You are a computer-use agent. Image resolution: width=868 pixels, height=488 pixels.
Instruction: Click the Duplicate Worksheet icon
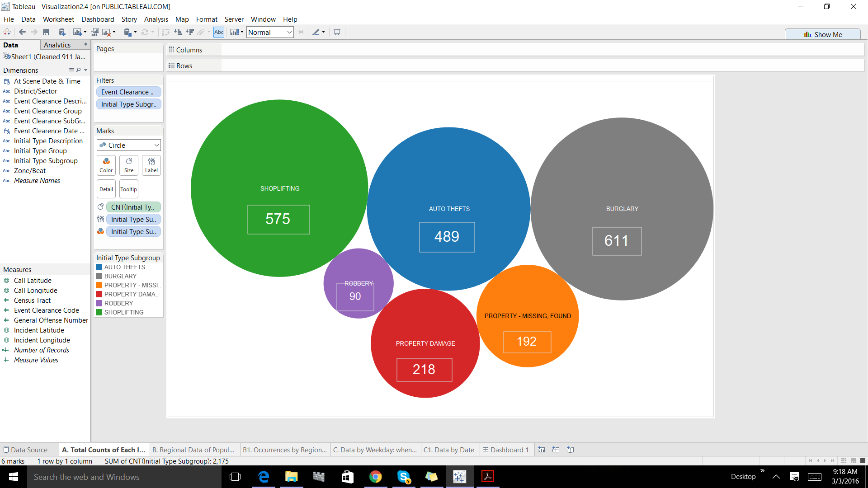(94, 32)
